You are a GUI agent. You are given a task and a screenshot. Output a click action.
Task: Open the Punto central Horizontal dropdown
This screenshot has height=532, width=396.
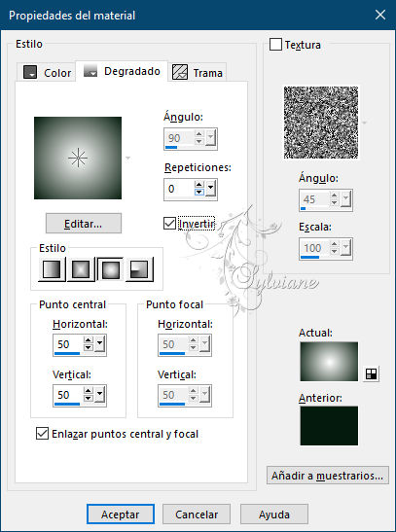[x=99, y=343]
